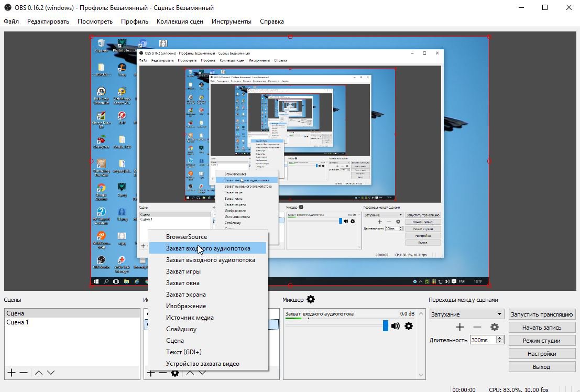Click the Task View icon in the preview taskbar

[x=116, y=281]
